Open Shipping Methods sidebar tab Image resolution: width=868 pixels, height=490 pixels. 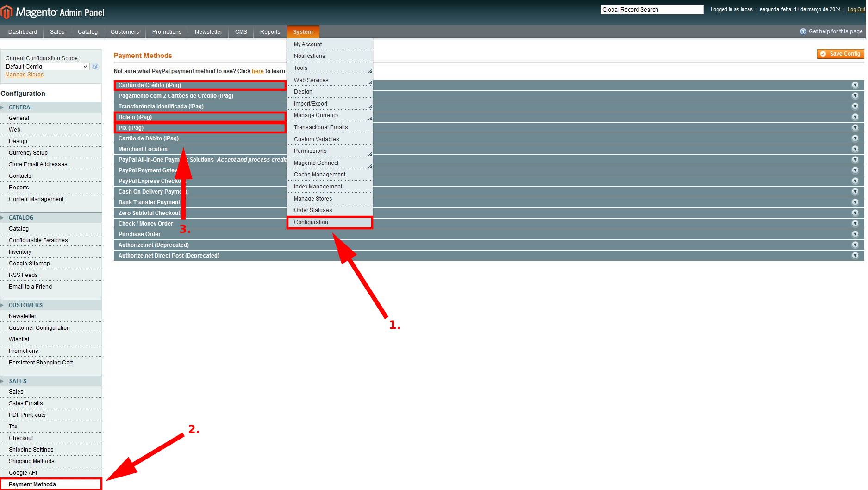51,461
